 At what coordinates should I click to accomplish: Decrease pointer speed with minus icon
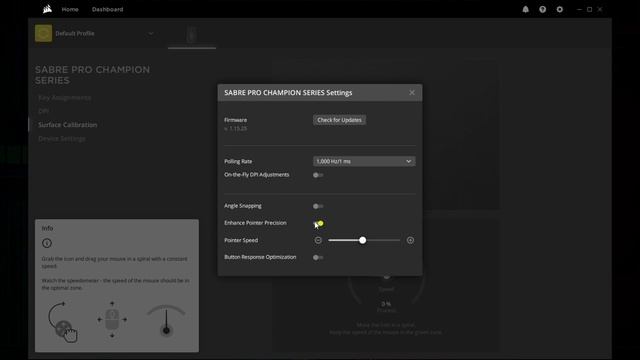[x=318, y=240]
